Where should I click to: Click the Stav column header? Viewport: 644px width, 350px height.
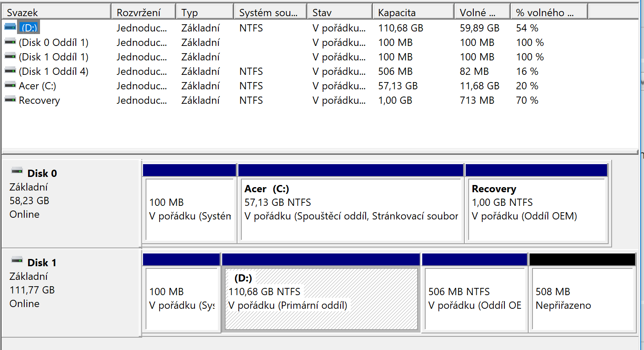[x=339, y=12]
